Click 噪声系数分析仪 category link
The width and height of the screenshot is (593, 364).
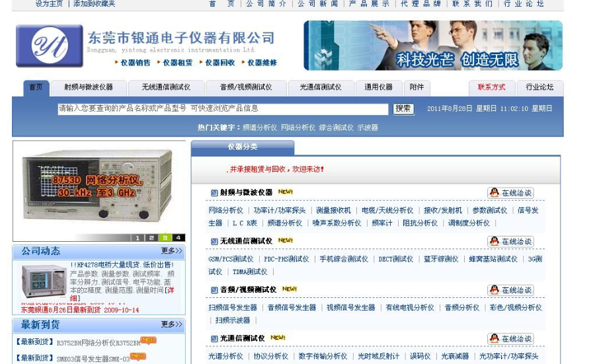click(336, 223)
